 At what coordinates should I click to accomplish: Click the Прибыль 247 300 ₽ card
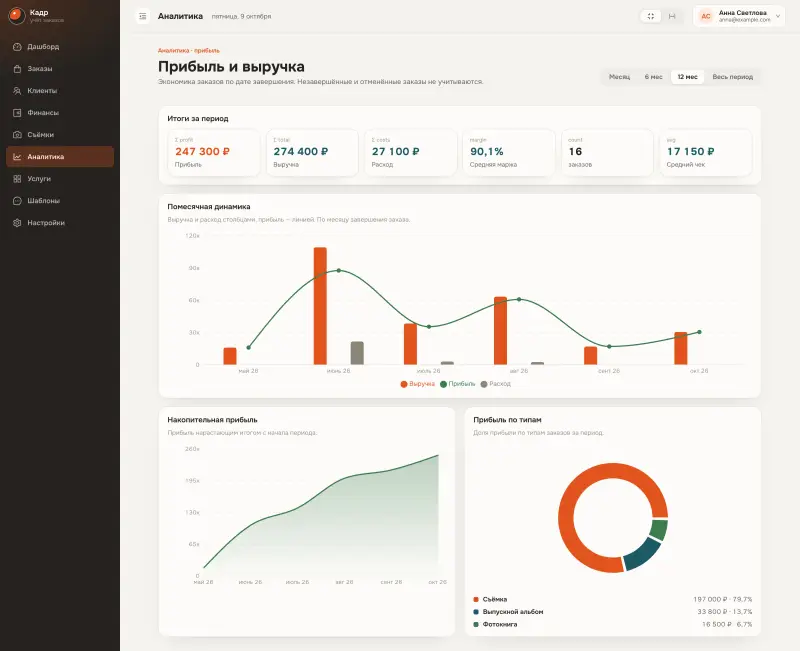[x=214, y=153]
